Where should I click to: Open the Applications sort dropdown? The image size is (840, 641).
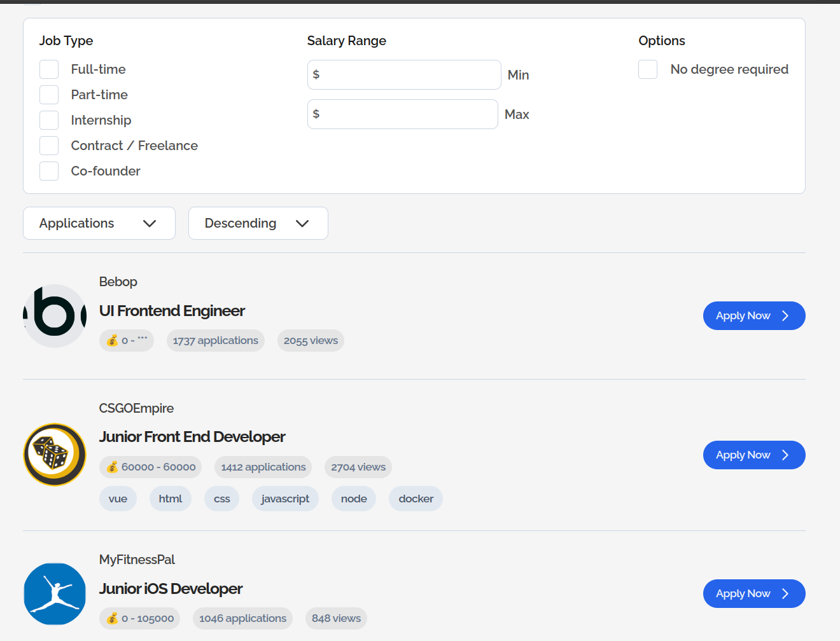[99, 223]
